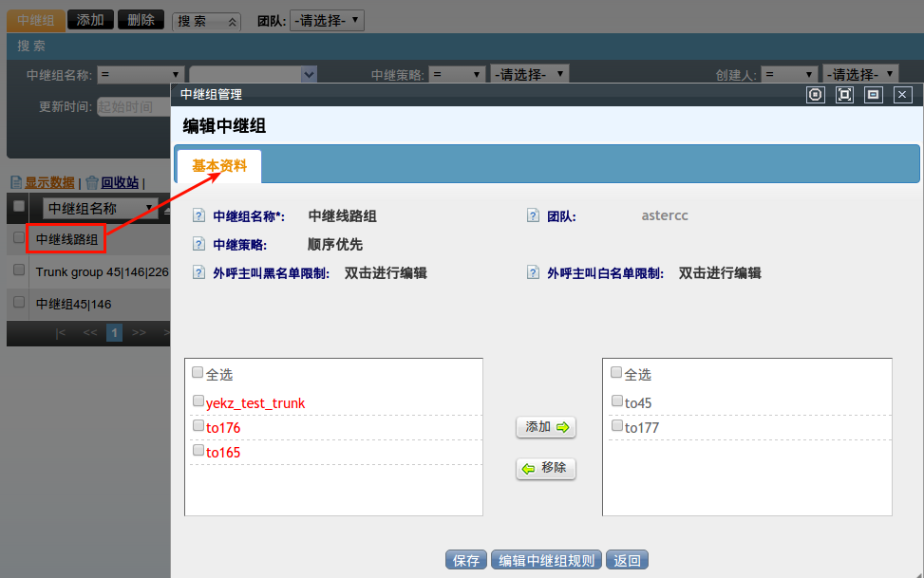
Task: Click the 显示数据 document icon
Action: click(x=15, y=182)
